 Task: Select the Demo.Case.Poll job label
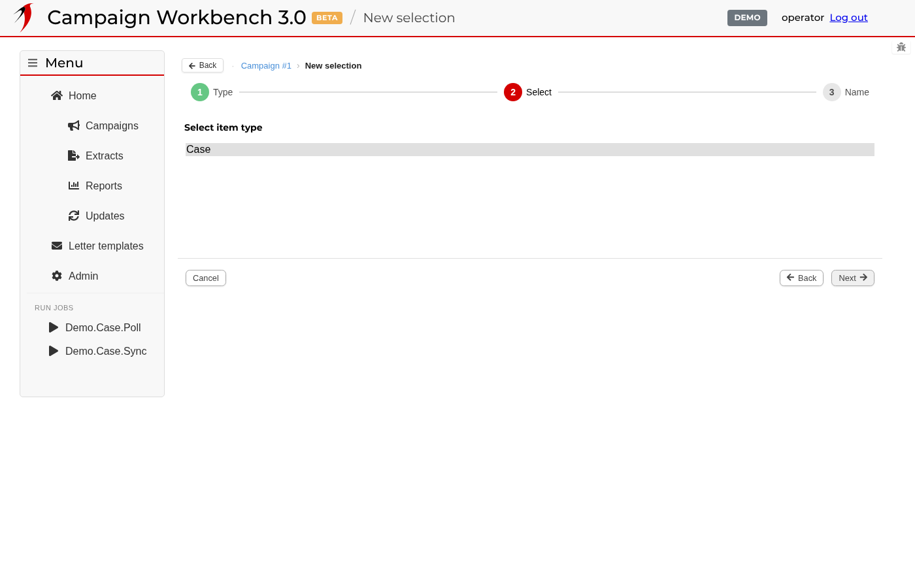[x=103, y=327]
